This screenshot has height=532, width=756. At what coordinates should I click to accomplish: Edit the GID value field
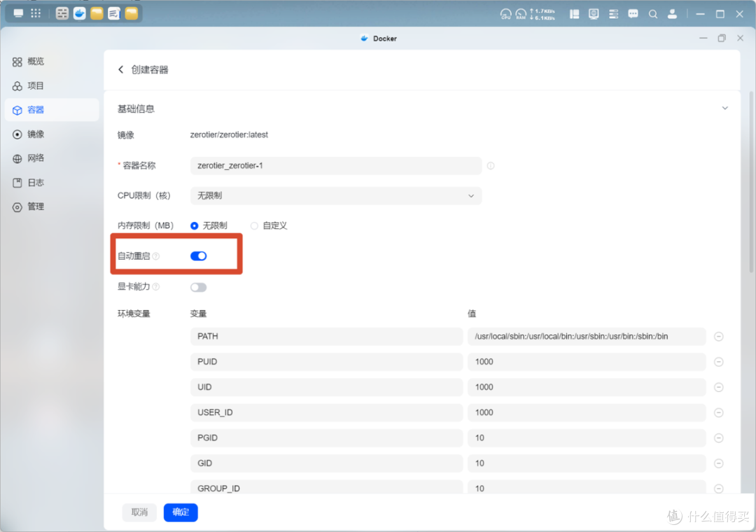[587, 463]
